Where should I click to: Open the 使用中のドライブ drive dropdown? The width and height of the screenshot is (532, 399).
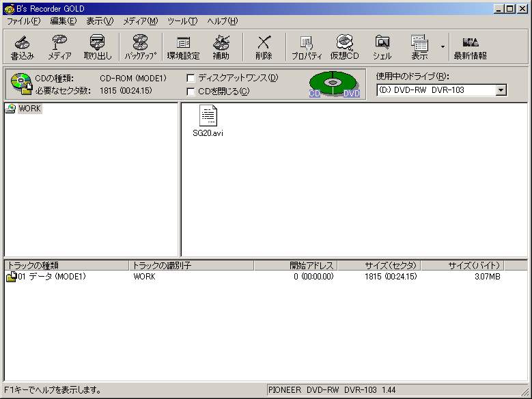point(501,90)
